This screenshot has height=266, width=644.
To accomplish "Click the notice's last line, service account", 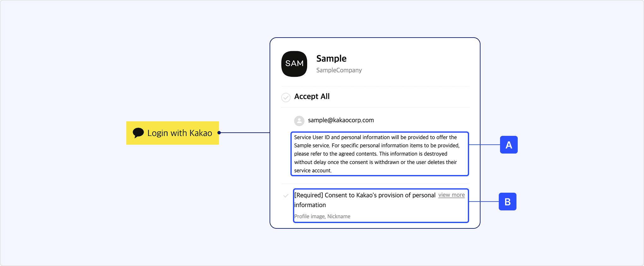I will (313, 171).
